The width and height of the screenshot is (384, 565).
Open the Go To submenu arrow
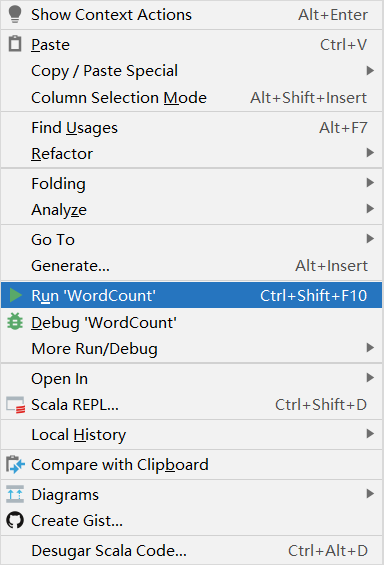[370, 239]
